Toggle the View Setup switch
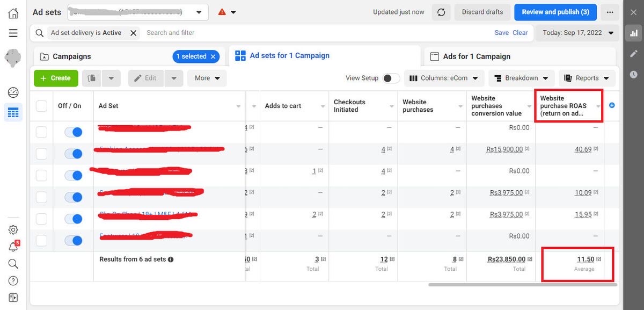The height and width of the screenshot is (310, 644). coord(391,78)
